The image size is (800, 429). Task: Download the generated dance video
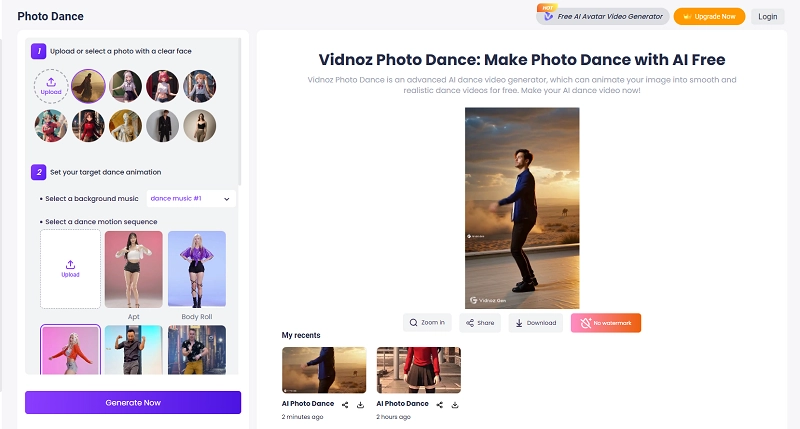point(536,323)
